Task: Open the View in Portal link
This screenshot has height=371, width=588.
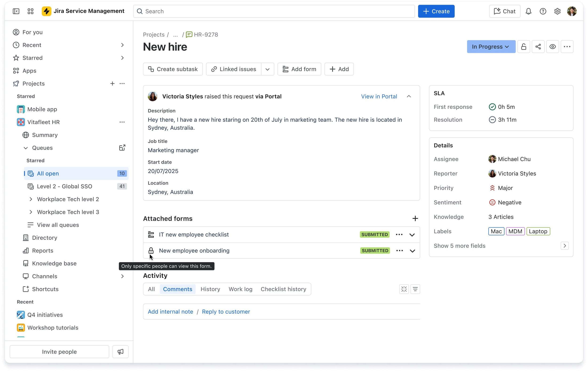Action: point(379,96)
